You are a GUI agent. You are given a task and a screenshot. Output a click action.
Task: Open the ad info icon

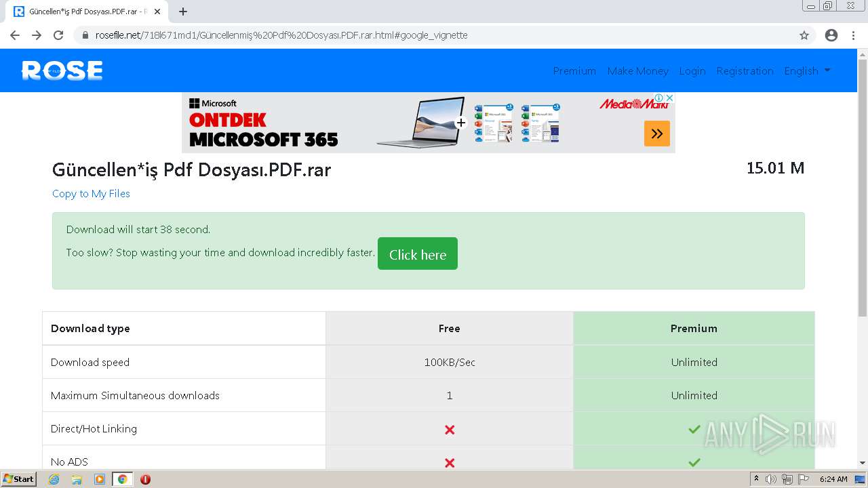(x=658, y=98)
